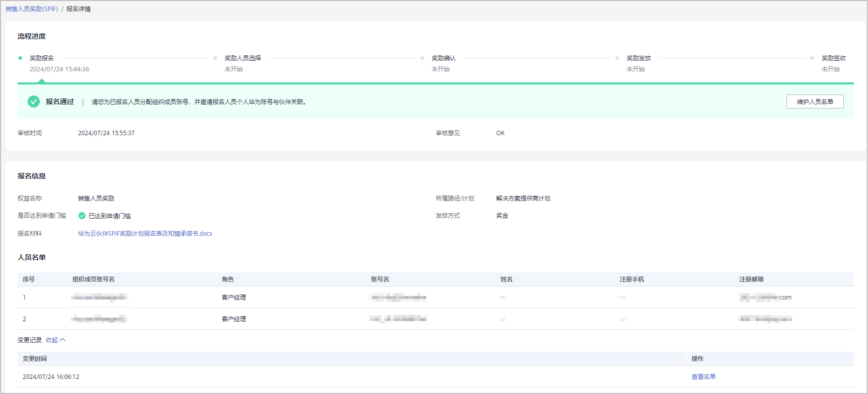Click 查看名单 in the change record row
This screenshot has height=394, width=868.
click(x=703, y=377)
